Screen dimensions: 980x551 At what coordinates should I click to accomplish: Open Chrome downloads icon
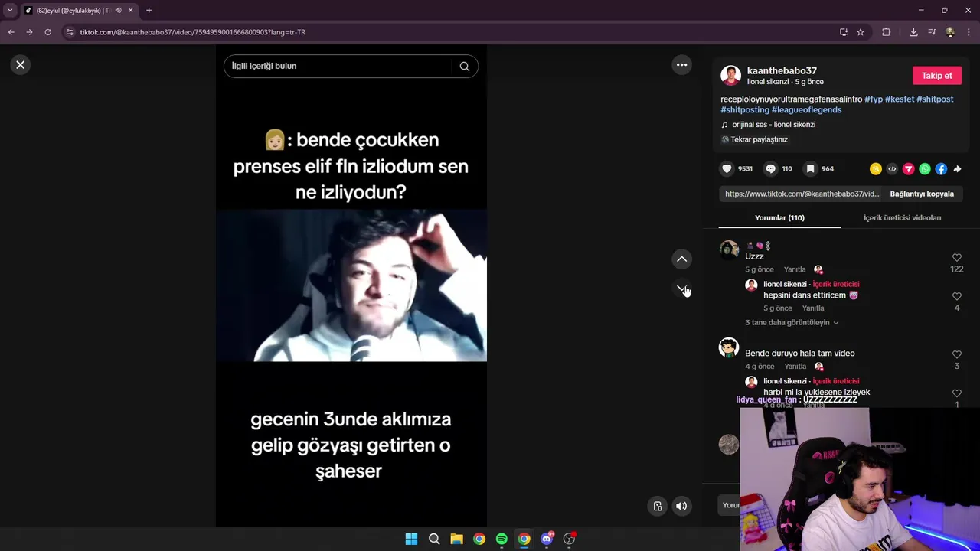(x=913, y=32)
